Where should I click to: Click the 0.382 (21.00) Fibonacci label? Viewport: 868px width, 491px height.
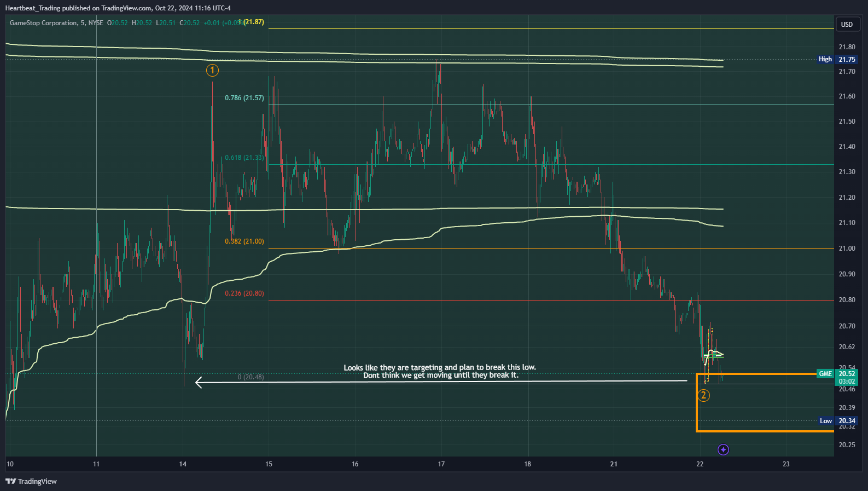pos(244,241)
